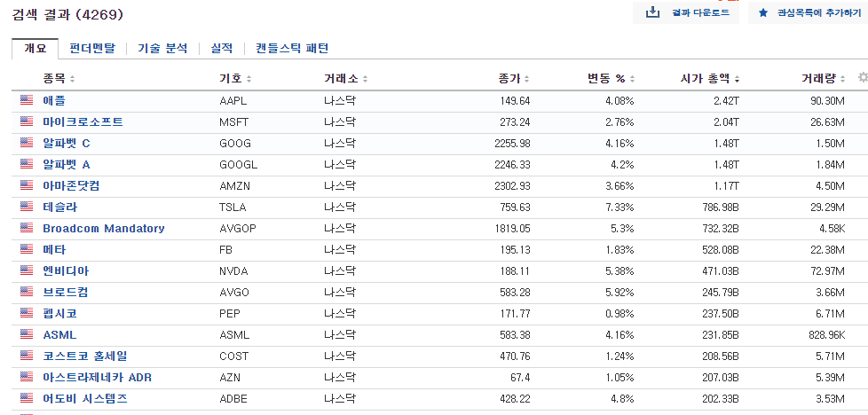Switch to the 기술 분석 tab
The height and width of the screenshot is (415, 868).
click(x=162, y=48)
